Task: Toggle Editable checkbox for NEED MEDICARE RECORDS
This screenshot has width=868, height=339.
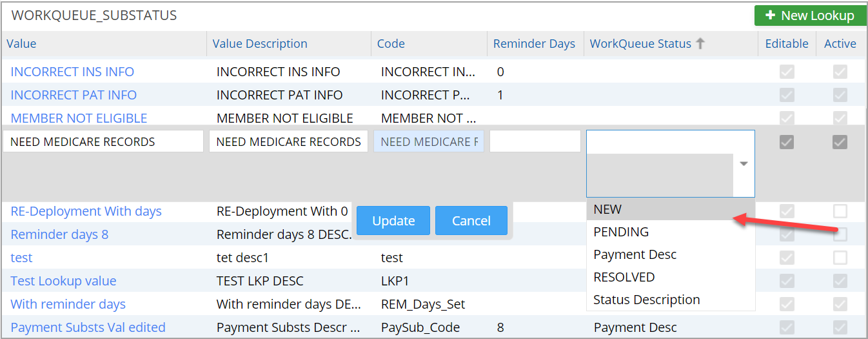Action: pos(787,142)
